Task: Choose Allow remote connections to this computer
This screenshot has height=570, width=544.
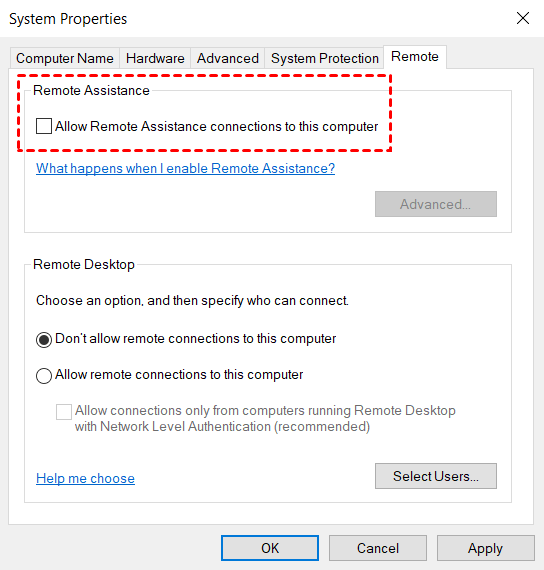Action: [44, 376]
